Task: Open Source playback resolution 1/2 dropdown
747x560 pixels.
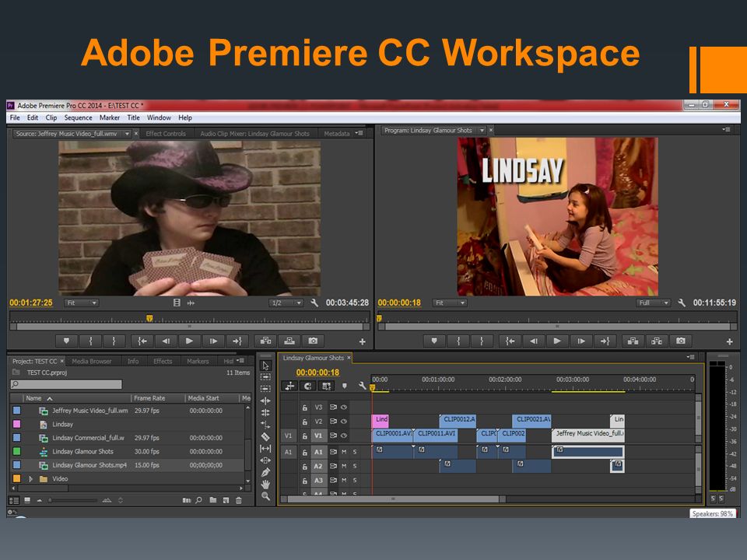Action: point(286,303)
